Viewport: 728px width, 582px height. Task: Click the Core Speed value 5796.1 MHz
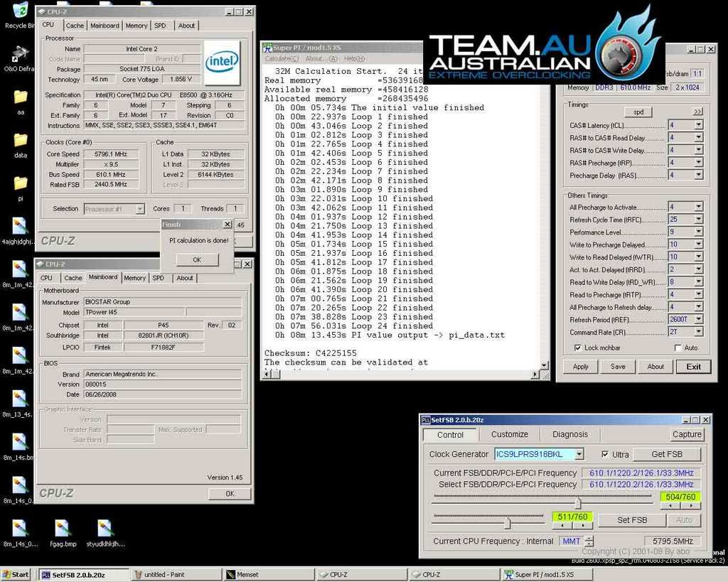click(110, 154)
